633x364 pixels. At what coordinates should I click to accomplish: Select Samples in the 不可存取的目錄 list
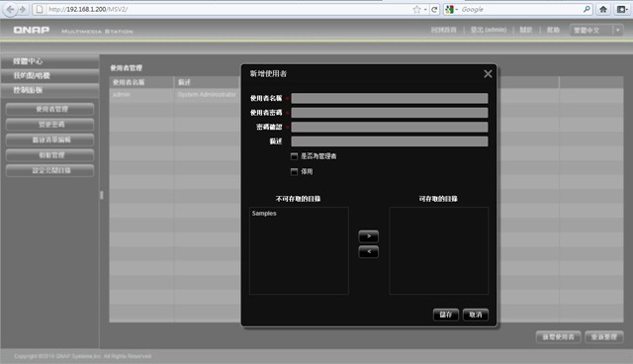click(x=264, y=214)
